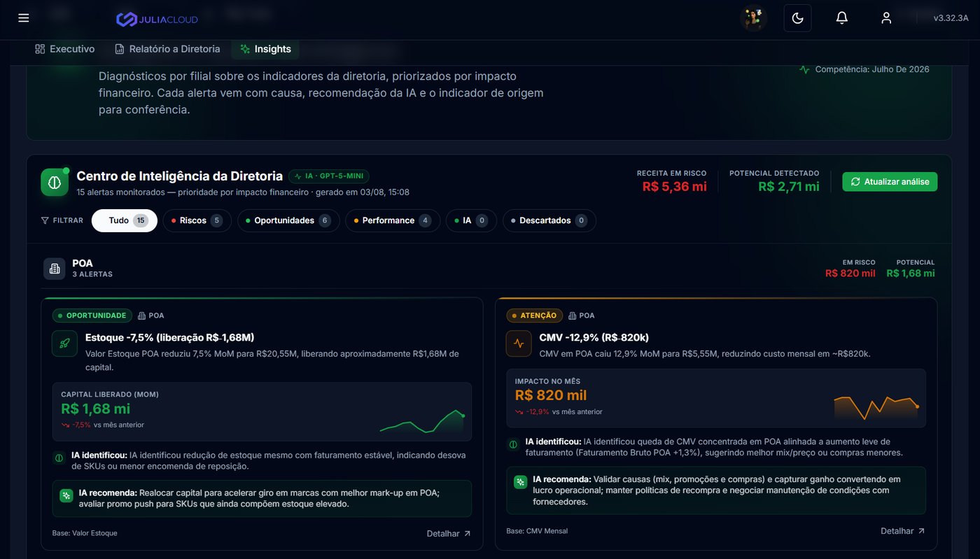Filter alerts by Riscos
Image resolution: width=980 pixels, height=559 pixels.
click(197, 220)
